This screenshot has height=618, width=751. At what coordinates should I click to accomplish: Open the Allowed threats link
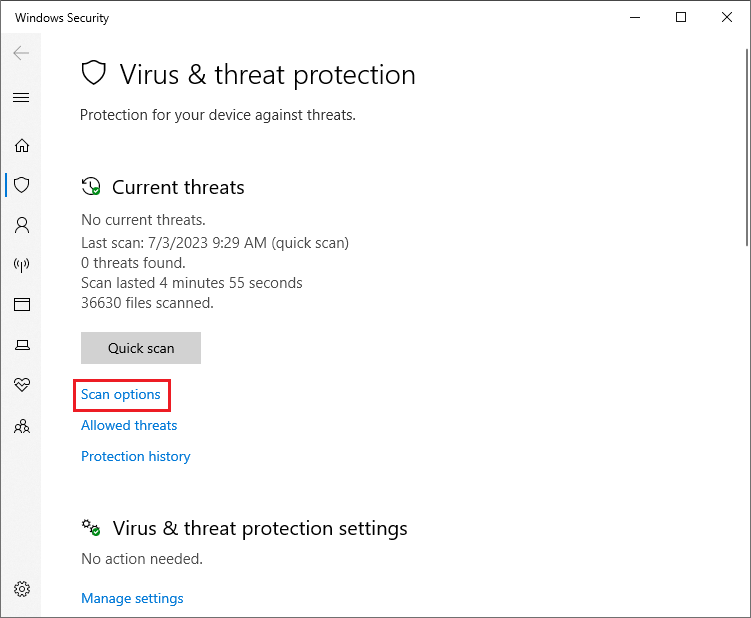click(x=129, y=425)
